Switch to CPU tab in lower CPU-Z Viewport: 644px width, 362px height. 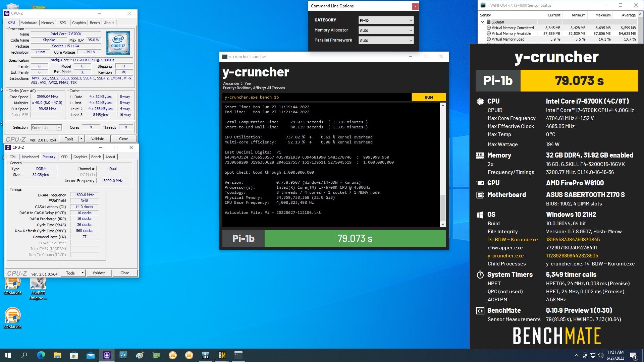(x=13, y=157)
